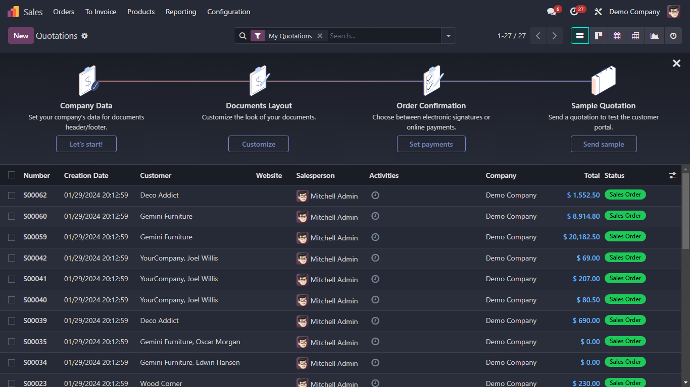690x387 pixels.
Task: Click activity clock for S00042
Action: tap(375, 258)
